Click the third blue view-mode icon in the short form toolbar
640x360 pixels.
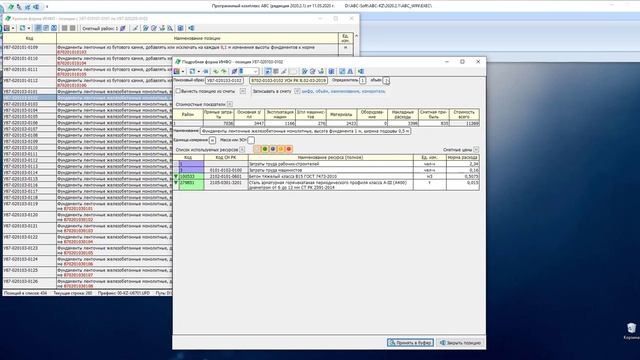(53, 28)
